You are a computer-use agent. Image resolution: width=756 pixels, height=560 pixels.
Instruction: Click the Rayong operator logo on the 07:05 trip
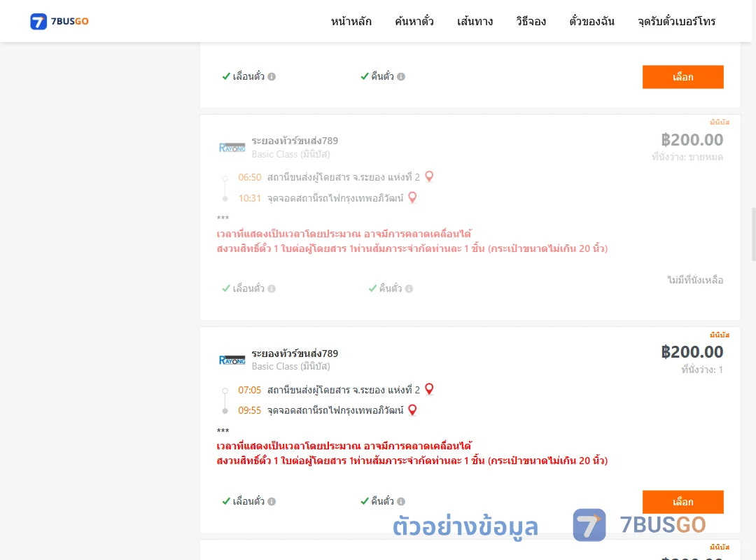[232, 360]
